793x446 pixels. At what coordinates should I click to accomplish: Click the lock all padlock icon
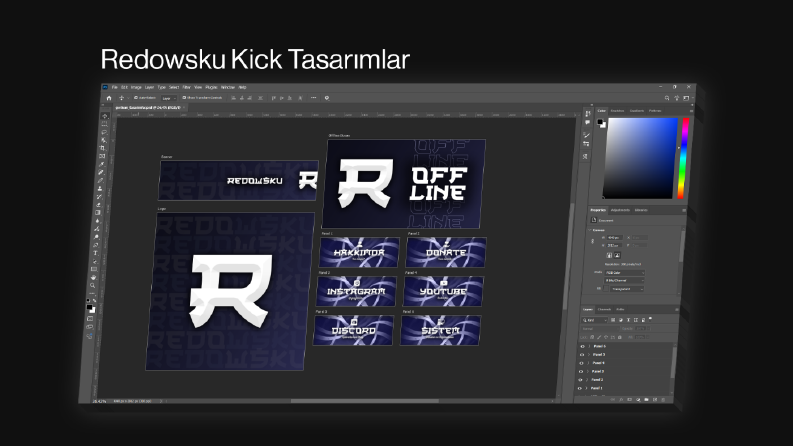620,337
